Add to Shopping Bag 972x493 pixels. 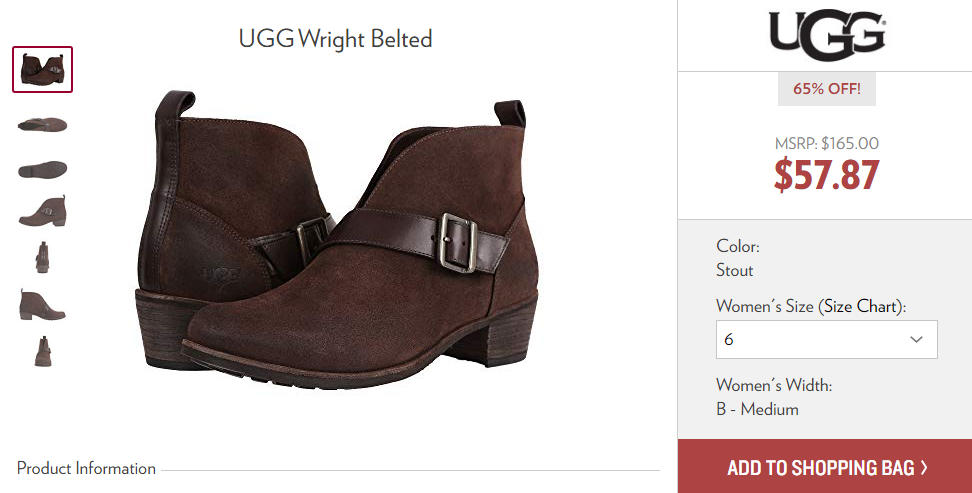(824, 466)
